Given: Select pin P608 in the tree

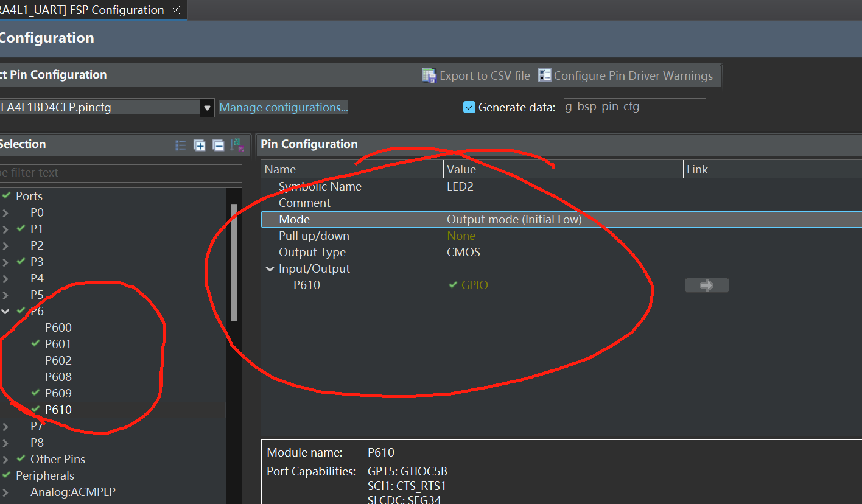Looking at the screenshot, I should coord(58,377).
